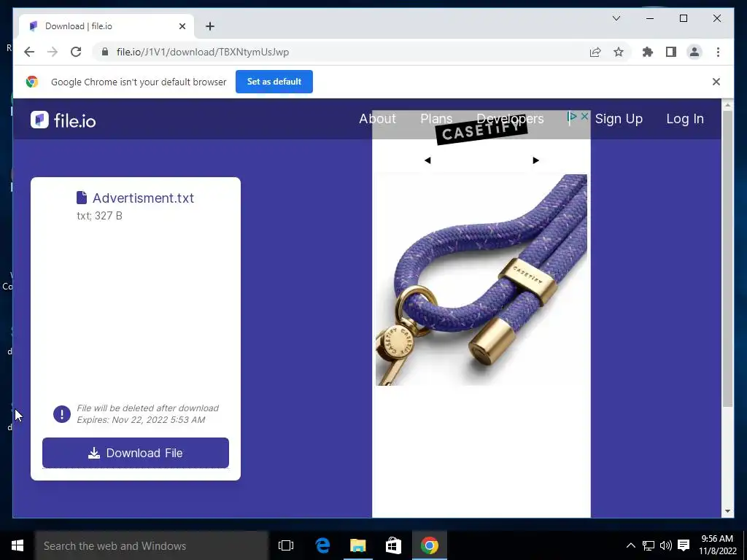Click the file.io logo
The image size is (747, 560).
pos(63,120)
